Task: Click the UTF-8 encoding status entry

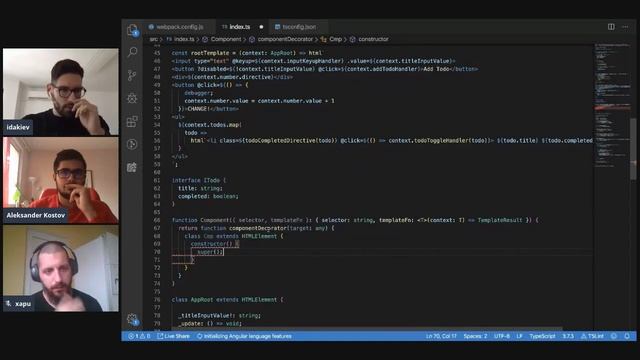Action: [x=502, y=336]
